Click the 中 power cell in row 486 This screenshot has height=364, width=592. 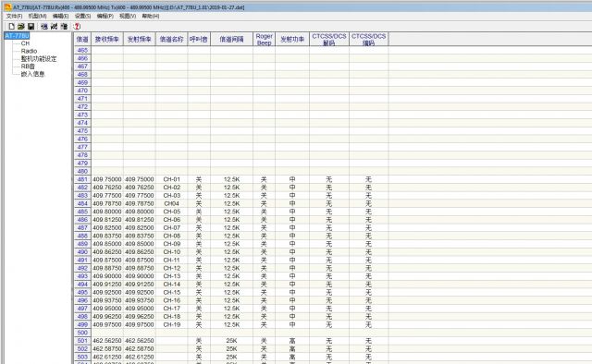click(x=292, y=220)
